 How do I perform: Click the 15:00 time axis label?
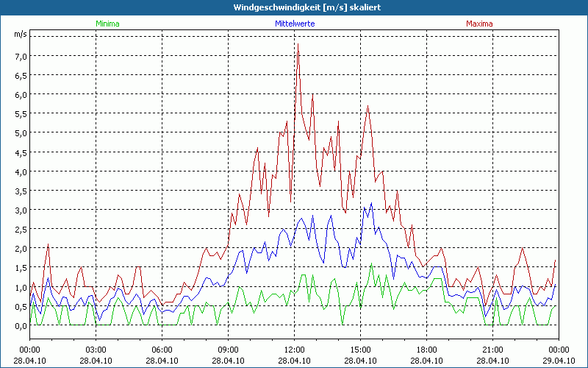(x=360, y=350)
